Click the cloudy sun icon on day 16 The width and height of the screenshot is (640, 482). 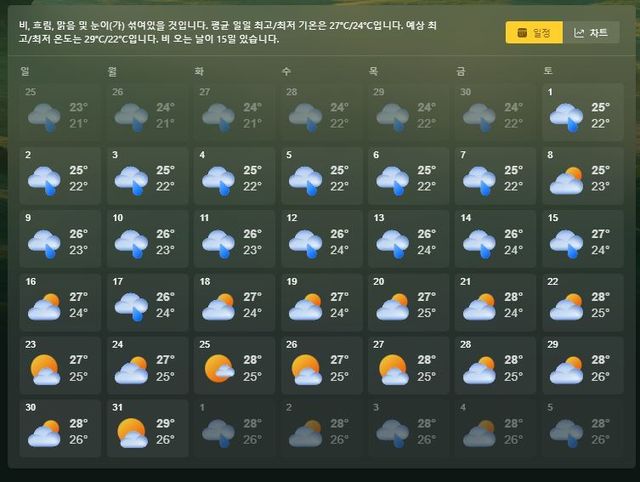tap(44, 306)
